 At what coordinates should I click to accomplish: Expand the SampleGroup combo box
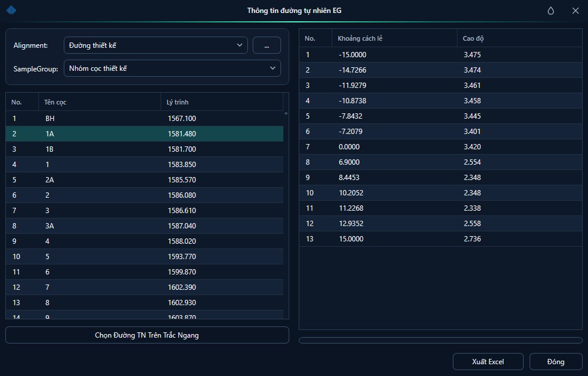coord(172,68)
